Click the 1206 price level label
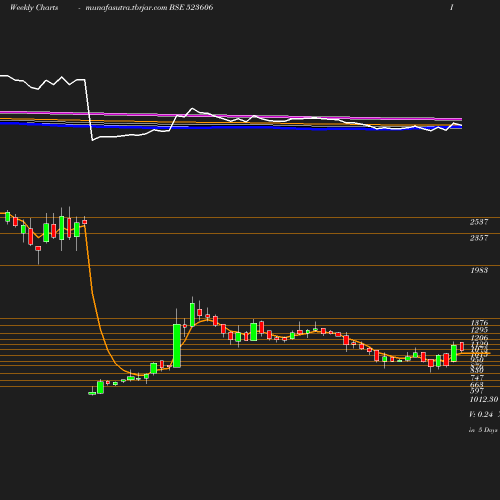This screenshot has height=500, width=500. point(479,338)
